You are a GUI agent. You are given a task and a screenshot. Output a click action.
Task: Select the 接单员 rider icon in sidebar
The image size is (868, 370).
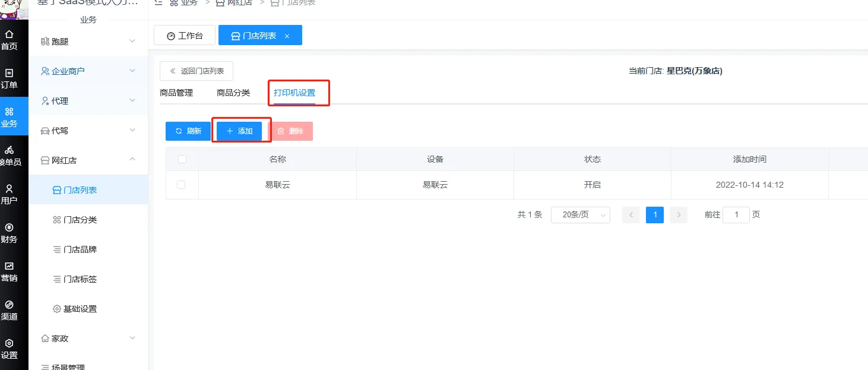point(9,150)
